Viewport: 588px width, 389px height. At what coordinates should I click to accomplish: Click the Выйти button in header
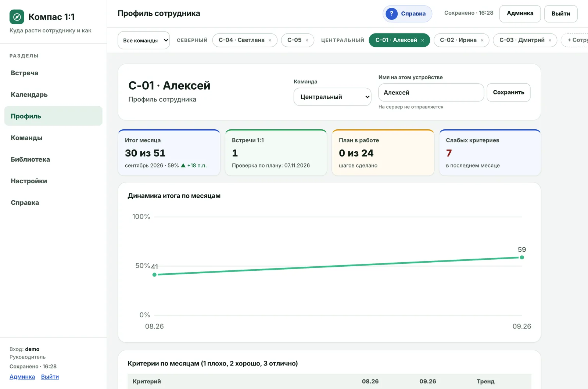pyautogui.click(x=561, y=14)
